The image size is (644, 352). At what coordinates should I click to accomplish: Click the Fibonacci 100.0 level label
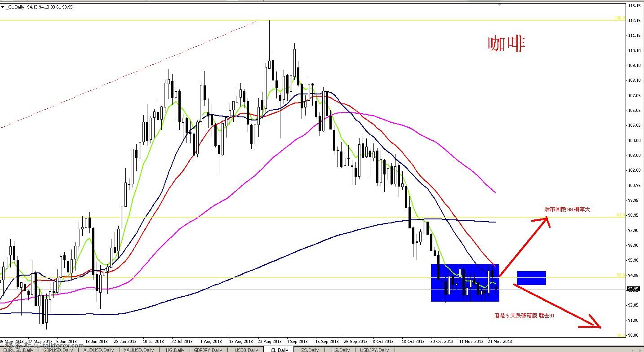619,18
